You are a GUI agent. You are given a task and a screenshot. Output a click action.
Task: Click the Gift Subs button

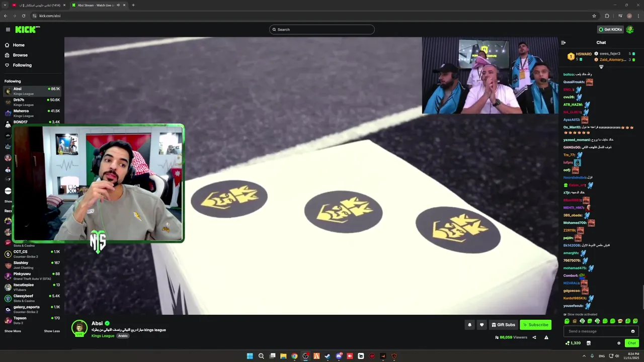tap(503, 325)
